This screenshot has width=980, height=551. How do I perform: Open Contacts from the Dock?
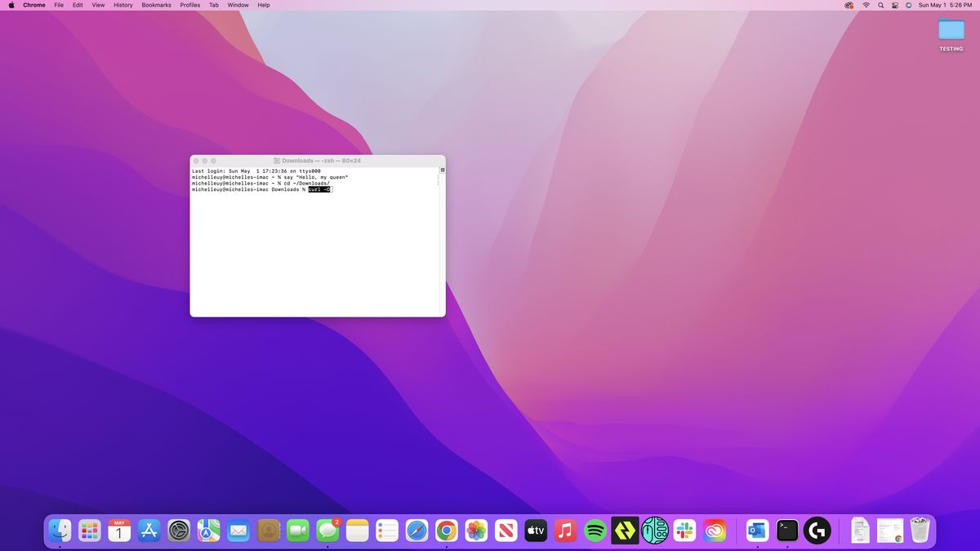tap(268, 531)
